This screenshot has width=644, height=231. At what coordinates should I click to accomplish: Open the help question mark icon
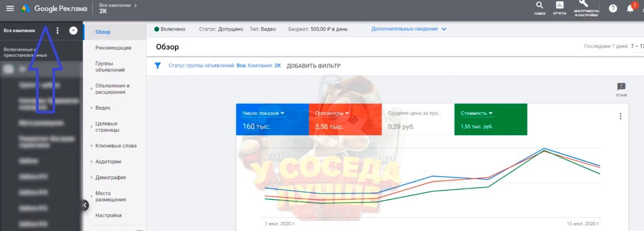[x=613, y=8]
